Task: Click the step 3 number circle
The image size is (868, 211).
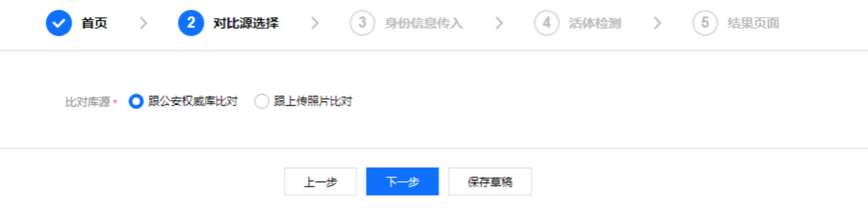Action: [362, 23]
